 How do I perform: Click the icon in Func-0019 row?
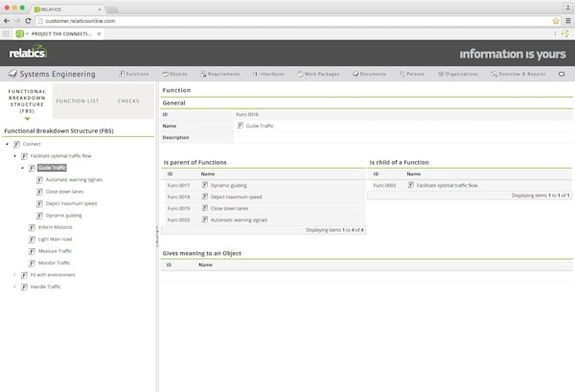(x=205, y=208)
